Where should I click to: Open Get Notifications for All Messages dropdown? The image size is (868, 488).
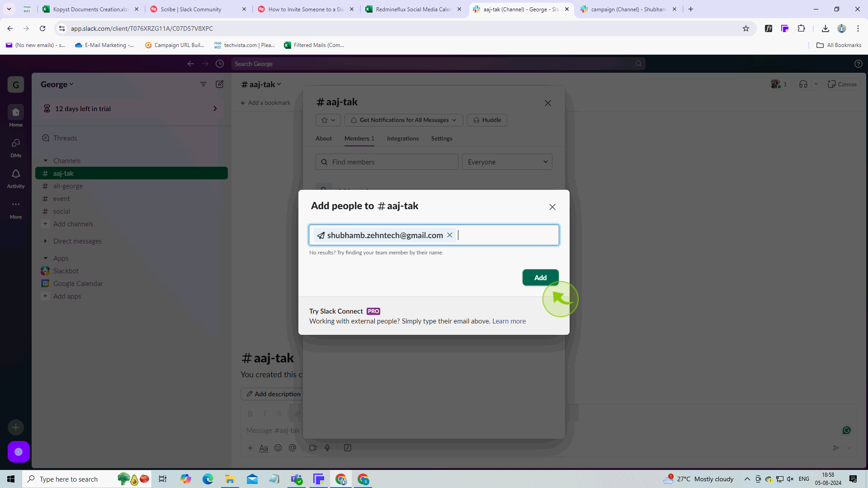point(403,120)
